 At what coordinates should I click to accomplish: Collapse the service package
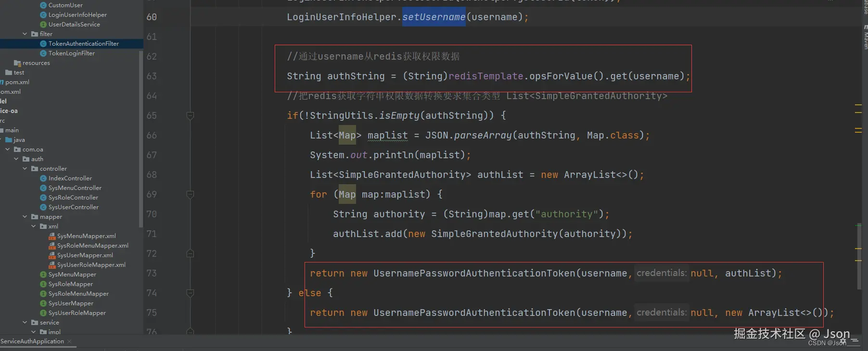[25, 323]
